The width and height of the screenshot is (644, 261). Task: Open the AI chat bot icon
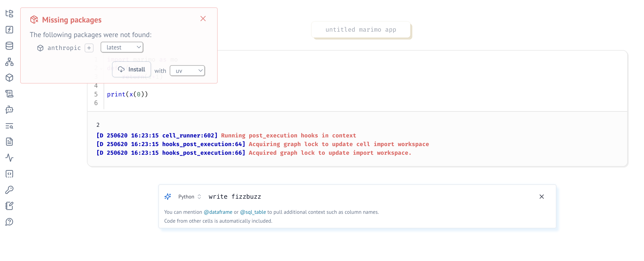9,110
